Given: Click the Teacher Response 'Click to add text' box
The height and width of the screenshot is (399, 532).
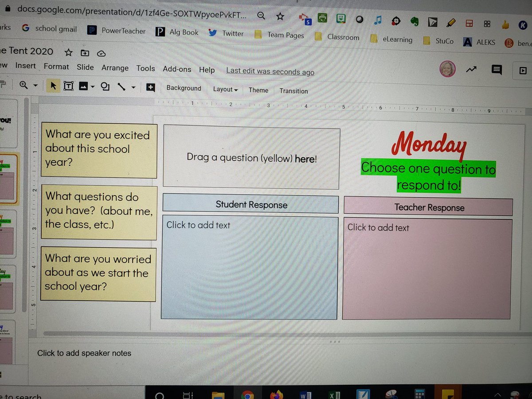Looking at the screenshot, I should [x=427, y=269].
